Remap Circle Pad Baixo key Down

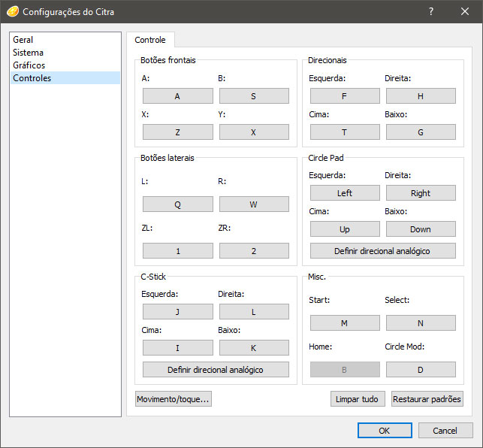coord(421,229)
